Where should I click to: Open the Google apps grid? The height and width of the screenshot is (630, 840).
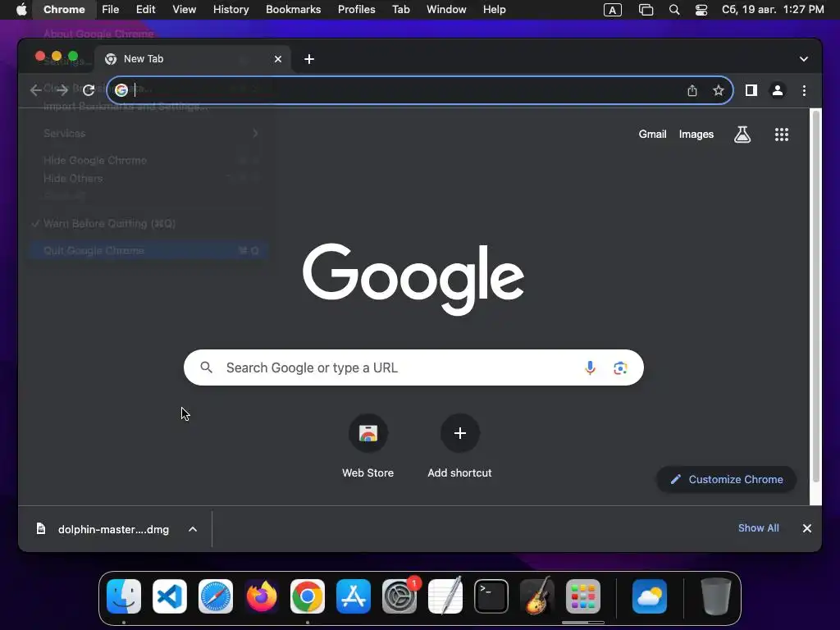pyautogui.click(x=782, y=135)
